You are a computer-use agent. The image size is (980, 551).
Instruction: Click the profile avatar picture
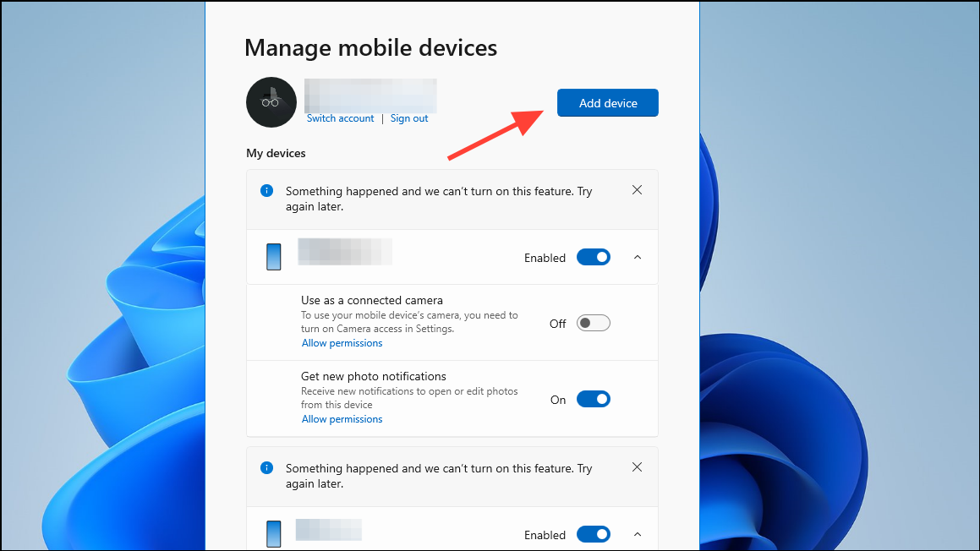(x=271, y=101)
